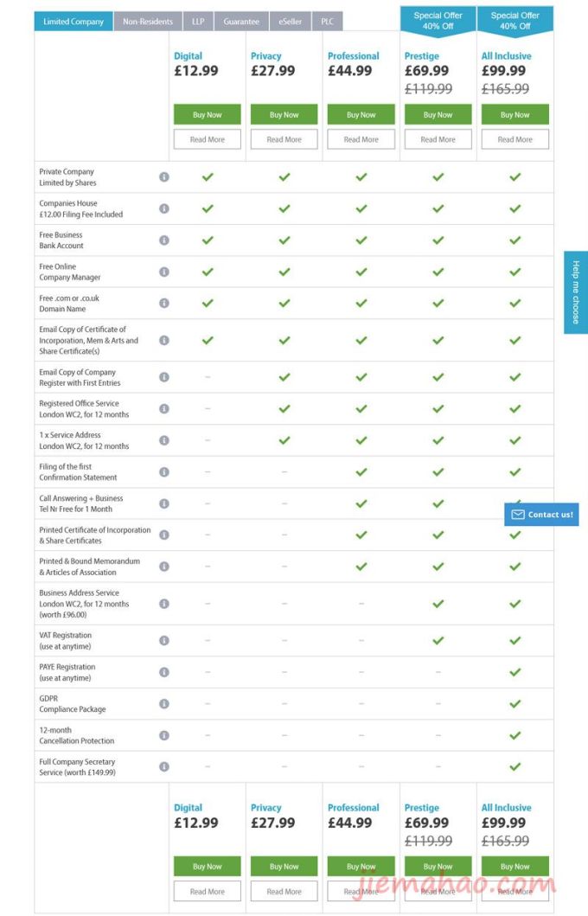This screenshot has height=916, width=588.
Task: Click info icon for Full Company Secretary Service
Action: pyautogui.click(x=164, y=767)
